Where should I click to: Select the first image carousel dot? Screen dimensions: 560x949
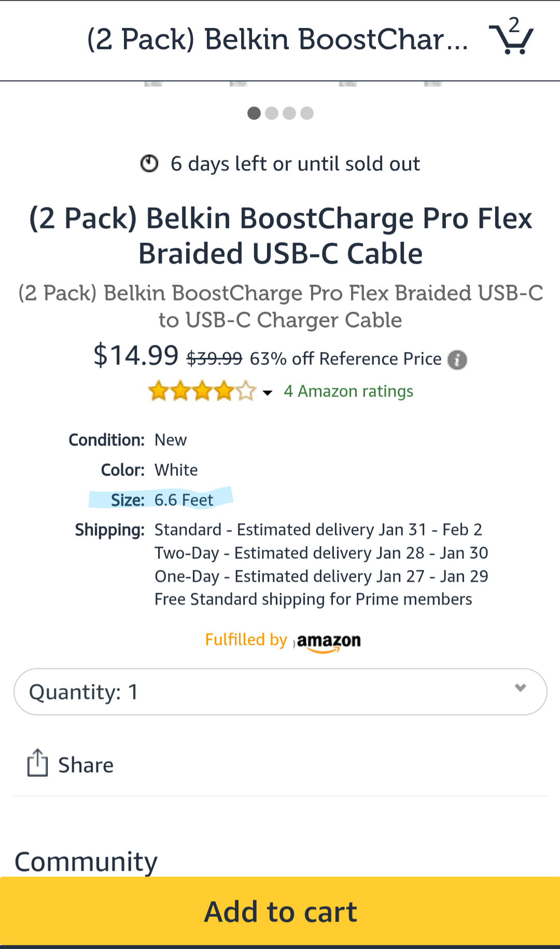click(254, 113)
